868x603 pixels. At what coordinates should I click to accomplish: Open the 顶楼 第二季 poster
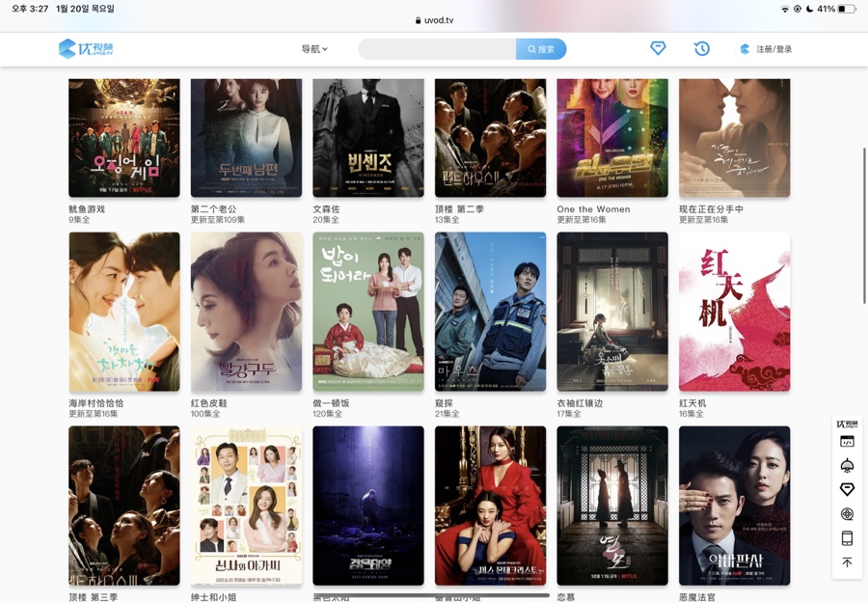click(491, 138)
